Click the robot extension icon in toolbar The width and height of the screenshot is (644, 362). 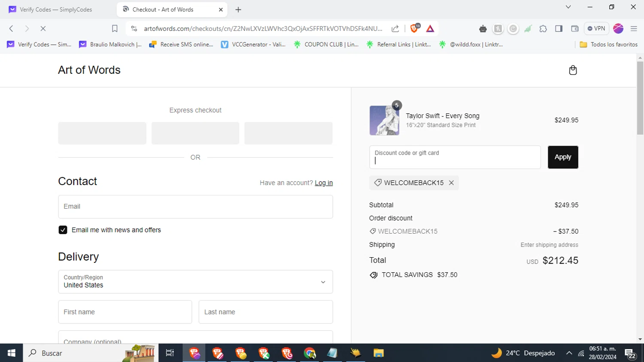click(483, 29)
